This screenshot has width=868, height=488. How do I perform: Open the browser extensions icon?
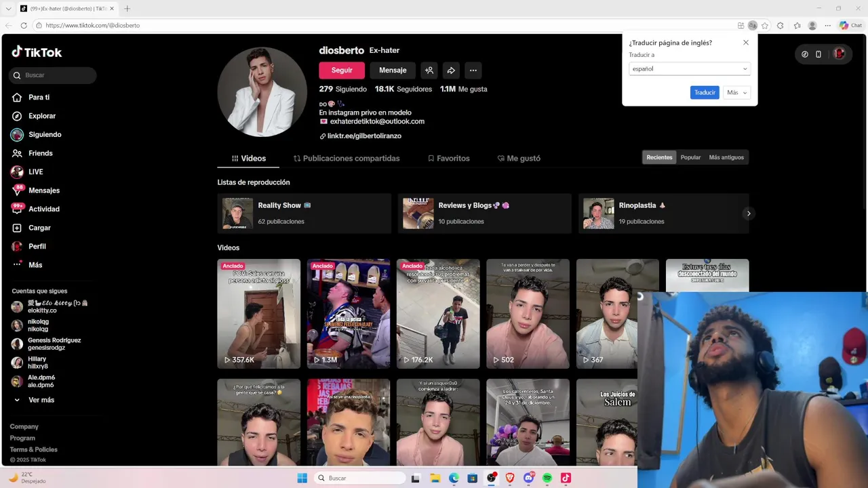click(781, 25)
